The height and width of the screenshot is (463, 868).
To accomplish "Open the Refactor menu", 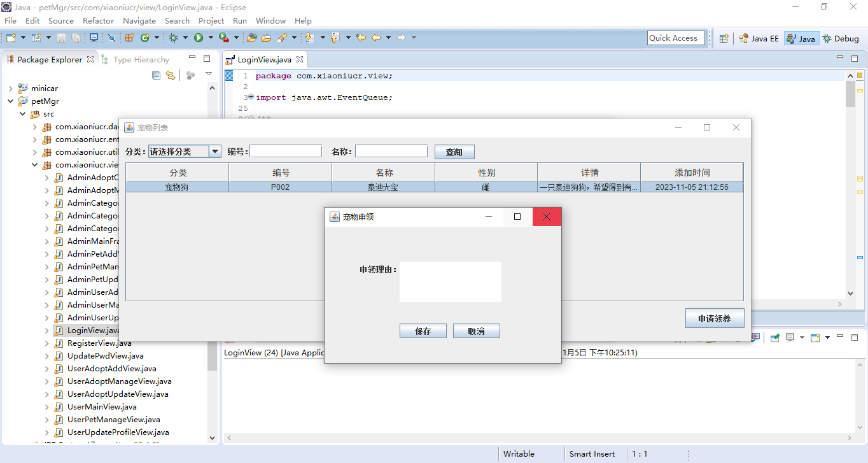I will [98, 20].
